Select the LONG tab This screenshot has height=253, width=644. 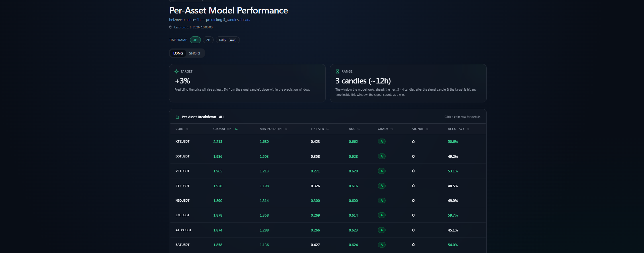(x=178, y=53)
